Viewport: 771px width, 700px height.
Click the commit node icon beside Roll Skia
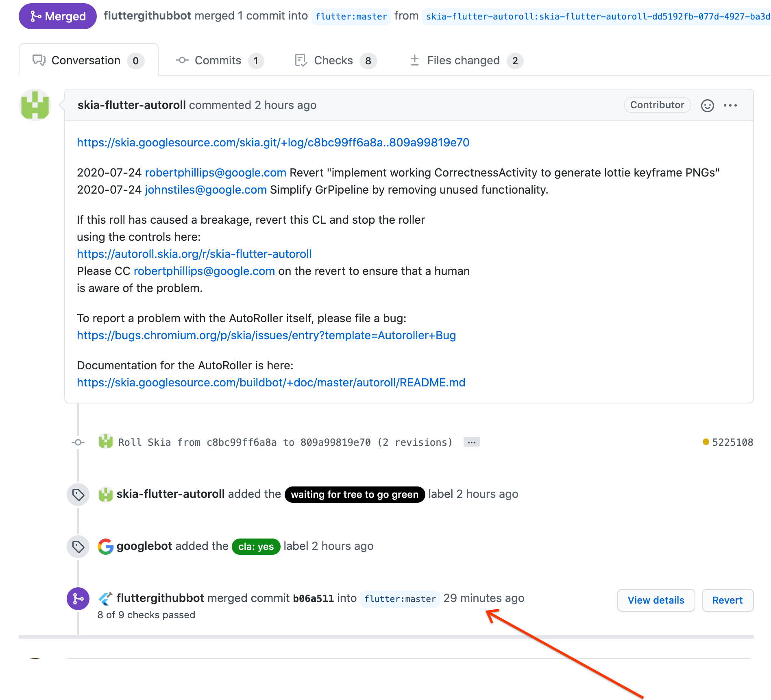coord(78,442)
